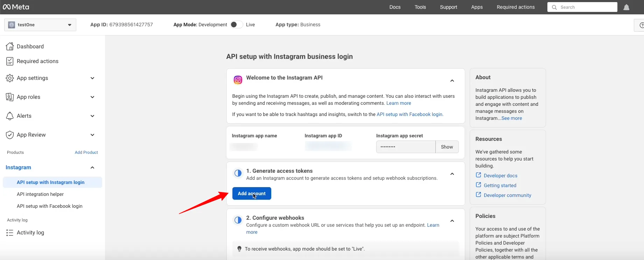The height and width of the screenshot is (260, 644).
Task: Click the Instagram logo icon
Action: [238, 80]
